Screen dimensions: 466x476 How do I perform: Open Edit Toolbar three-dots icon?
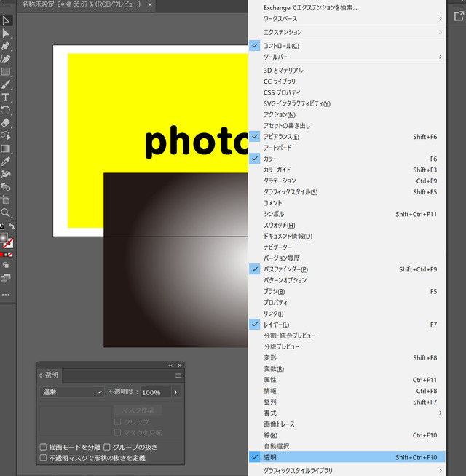[6, 295]
